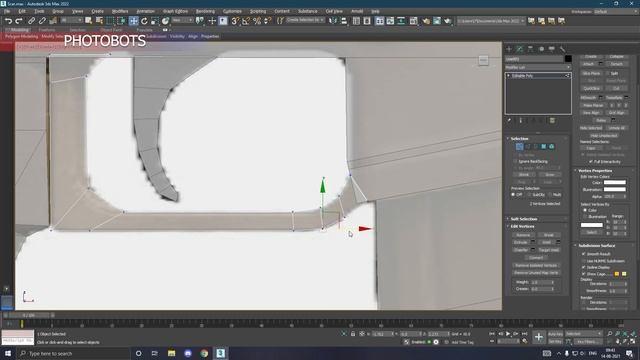This screenshot has width=640, height=360.
Task: Open the Utilities panel tab
Action: pyautogui.click(x=562, y=49)
